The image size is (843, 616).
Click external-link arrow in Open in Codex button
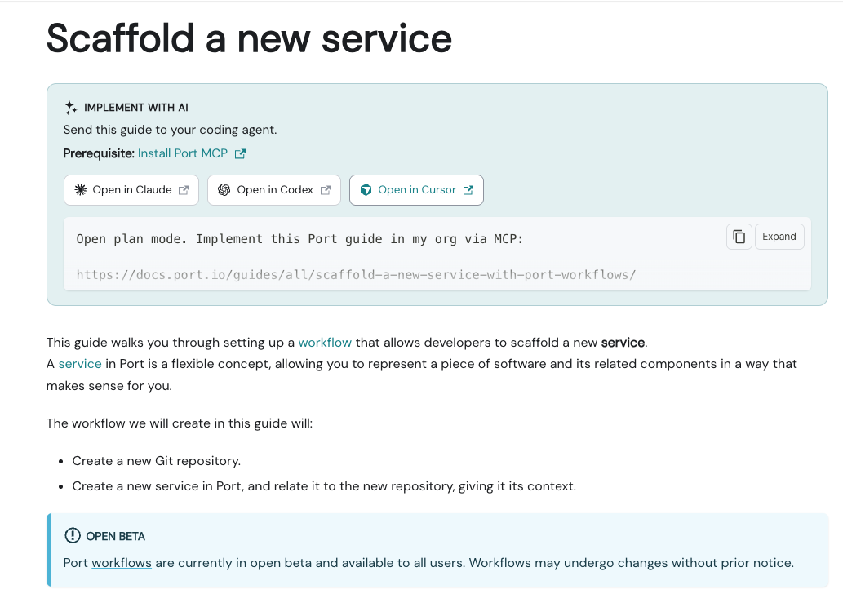[x=326, y=190]
